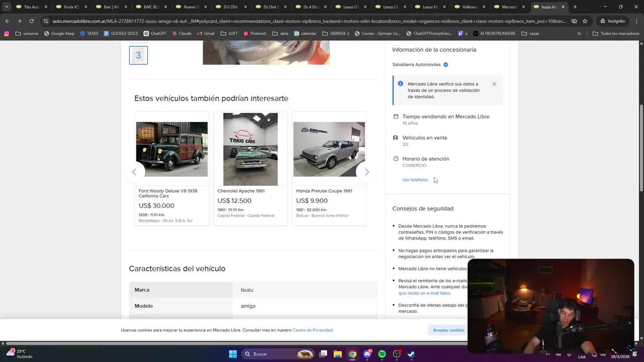Dismiss the identity verification notice
Image resolution: width=644 pixels, height=362 pixels.
tap(494, 84)
